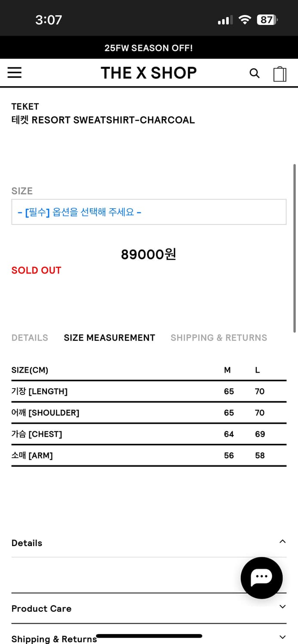Tap the Wi-Fi status icon
Viewport: 298px width, 644px height.
245,20
